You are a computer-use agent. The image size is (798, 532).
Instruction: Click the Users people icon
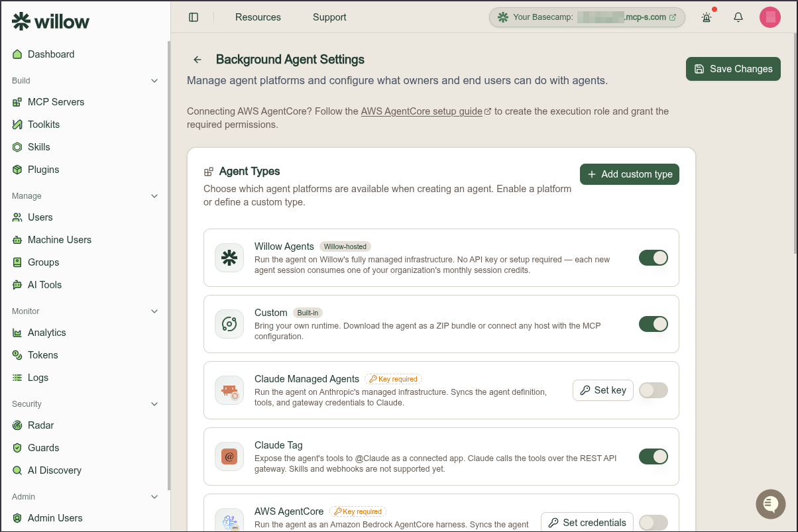(x=17, y=217)
